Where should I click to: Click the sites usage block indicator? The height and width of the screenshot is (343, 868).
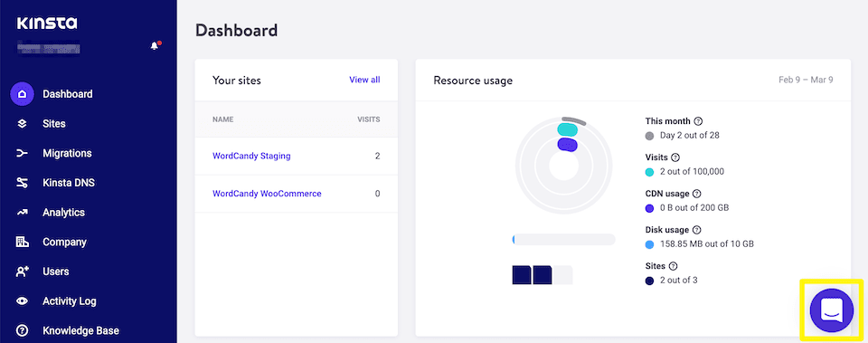coord(542,275)
